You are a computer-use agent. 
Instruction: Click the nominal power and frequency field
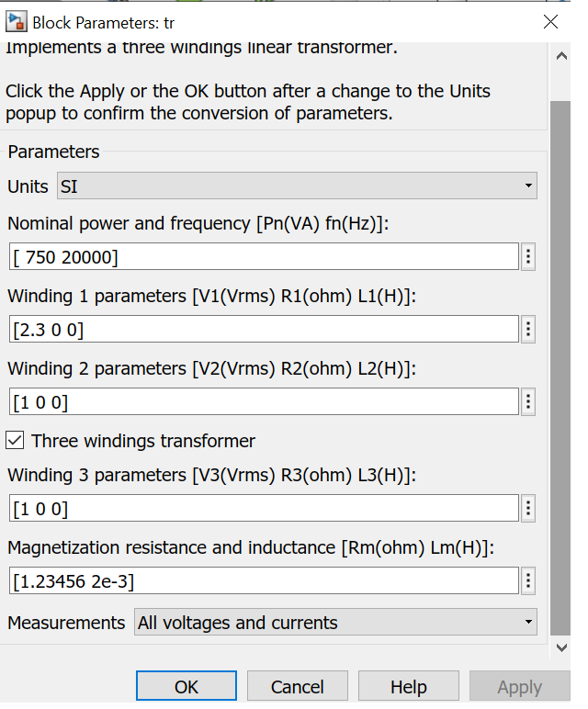(x=264, y=256)
